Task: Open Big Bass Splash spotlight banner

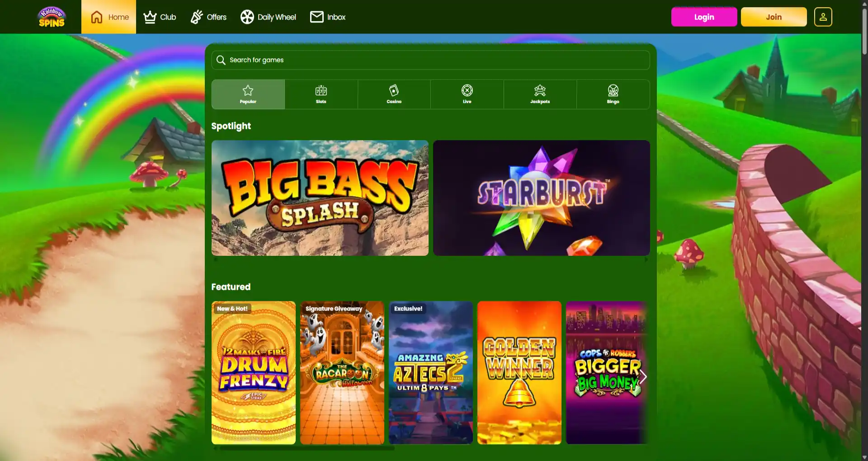Action: coord(320,198)
